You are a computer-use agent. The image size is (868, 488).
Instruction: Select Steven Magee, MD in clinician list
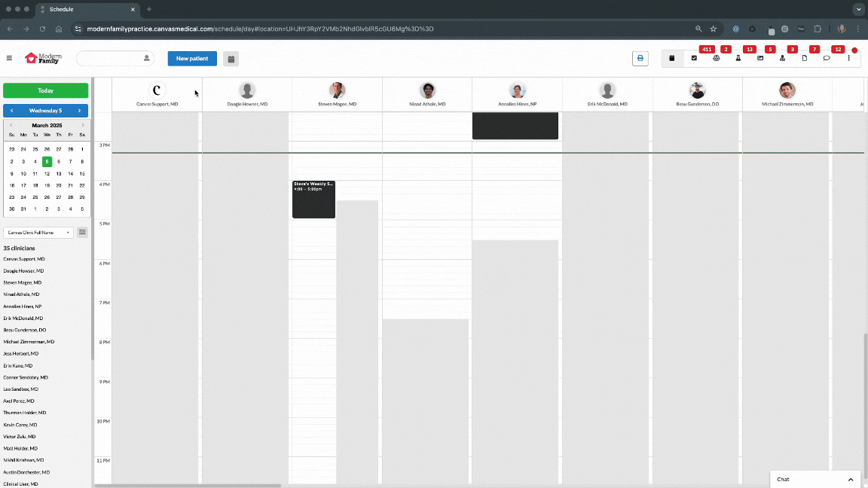23,282
